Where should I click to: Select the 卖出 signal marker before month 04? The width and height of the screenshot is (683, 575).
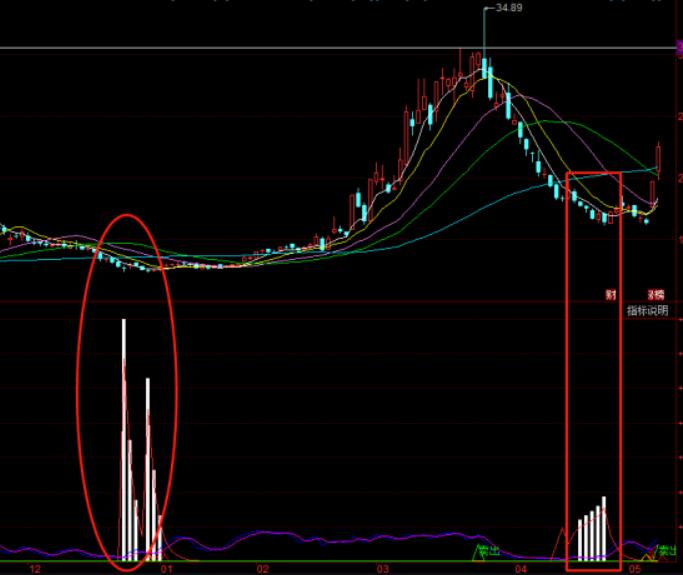(488, 551)
